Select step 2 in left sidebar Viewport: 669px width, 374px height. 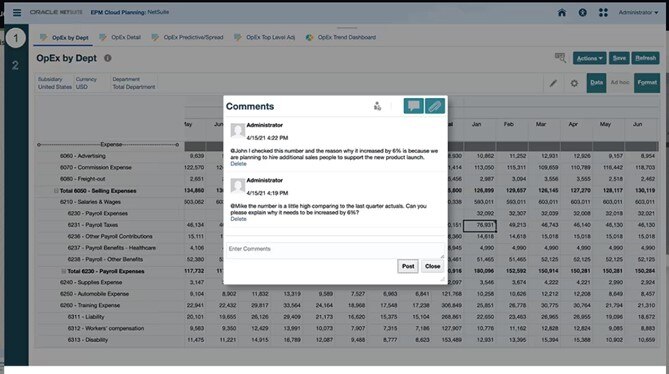click(x=15, y=65)
